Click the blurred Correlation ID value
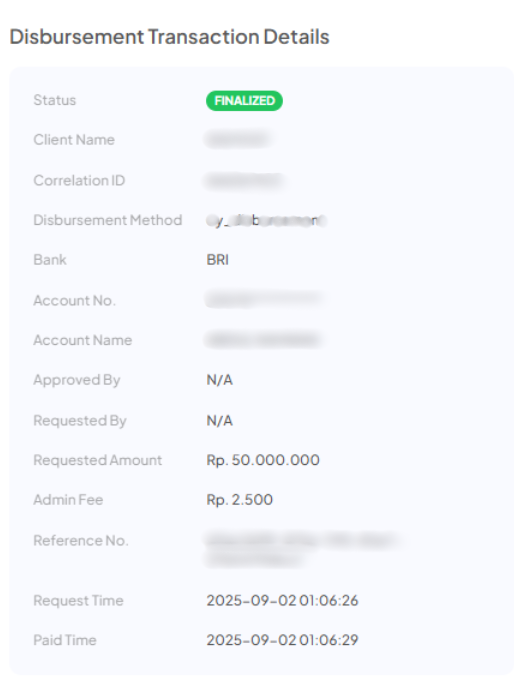The width and height of the screenshot is (514, 688). pos(244,180)
